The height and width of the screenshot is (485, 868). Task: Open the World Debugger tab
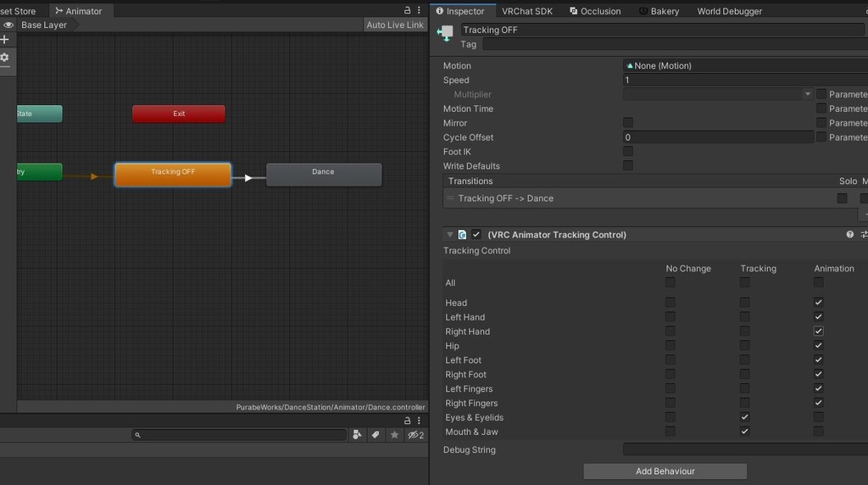tap(729, 11)
